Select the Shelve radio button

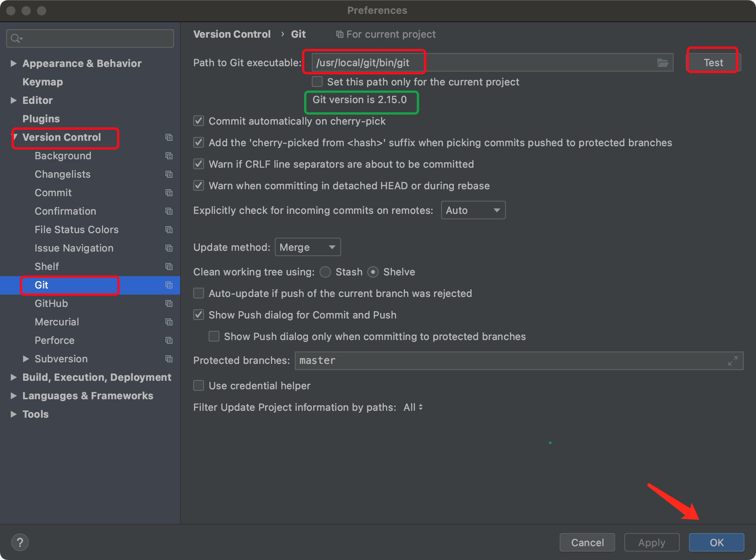pos(373,272)
